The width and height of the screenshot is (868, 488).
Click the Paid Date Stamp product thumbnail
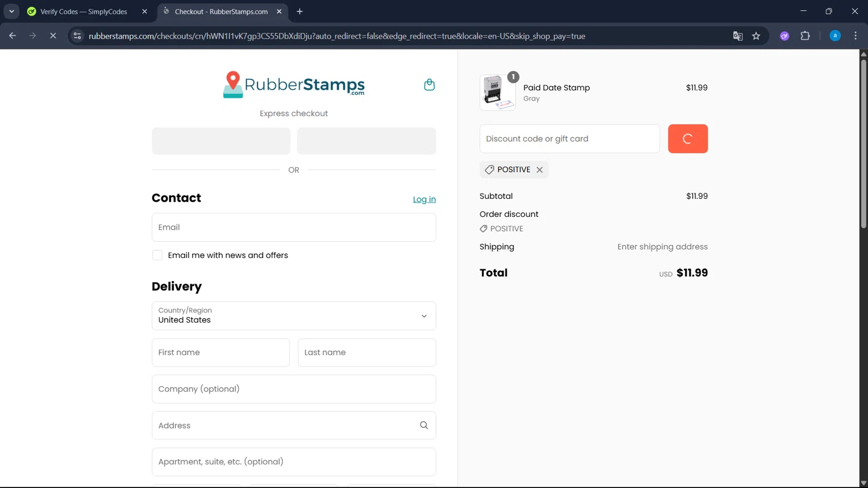(x=498, y=93)
